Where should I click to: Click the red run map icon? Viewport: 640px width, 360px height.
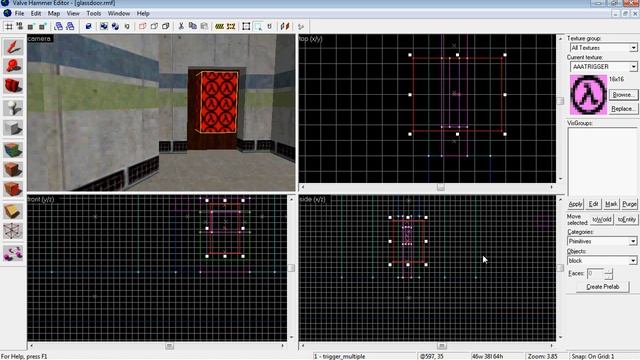(x=285, y=26)
